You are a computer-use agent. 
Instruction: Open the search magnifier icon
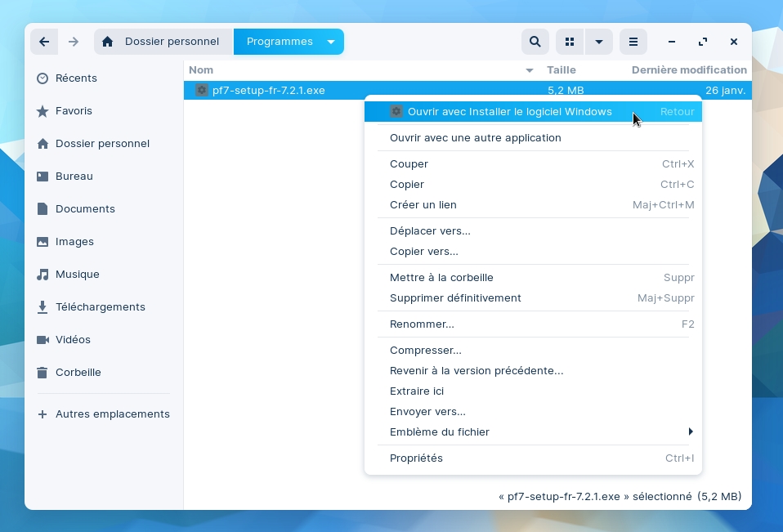point(535,42)
